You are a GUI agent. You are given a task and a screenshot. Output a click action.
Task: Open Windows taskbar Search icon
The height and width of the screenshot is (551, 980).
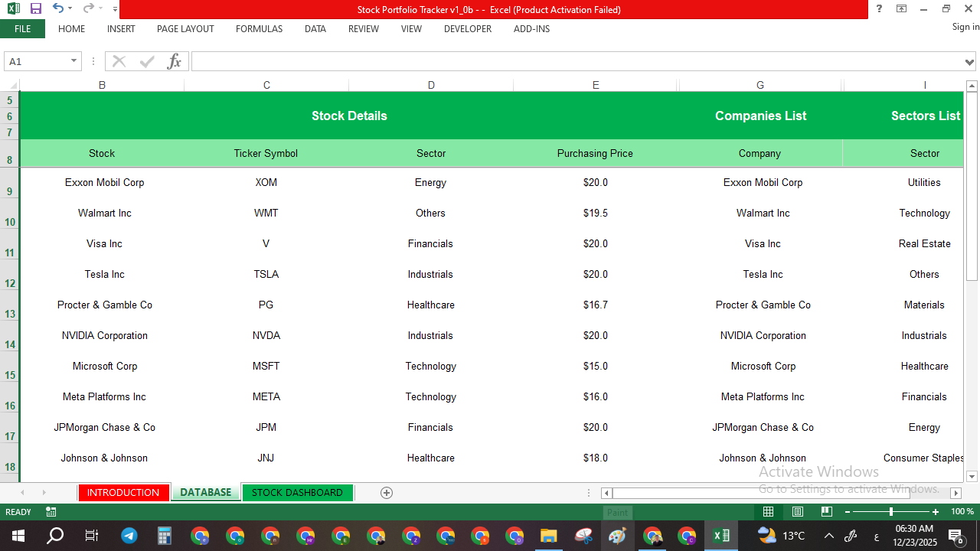54,536
